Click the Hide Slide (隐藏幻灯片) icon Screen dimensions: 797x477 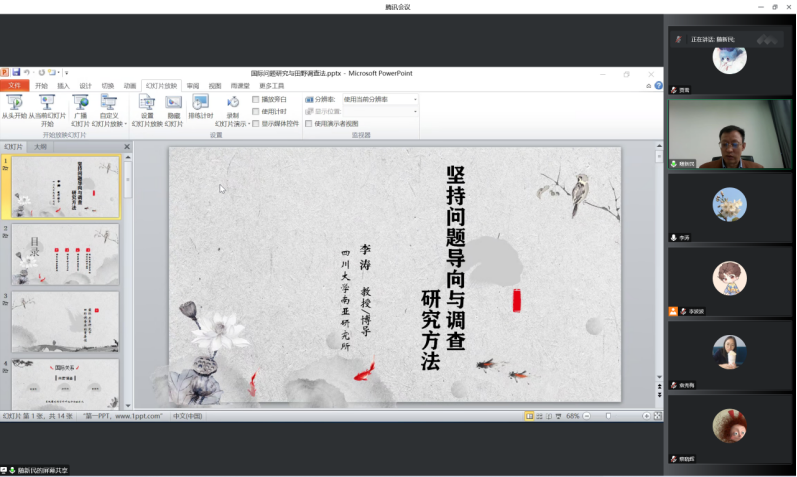point(173,103)
